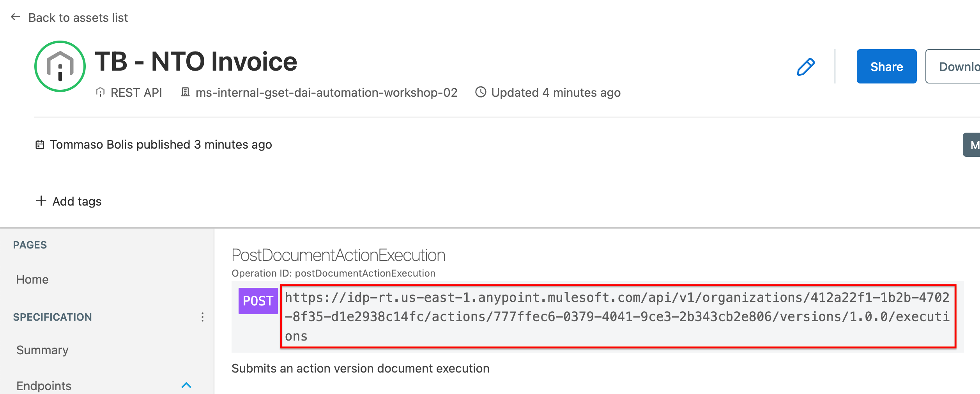Open the Back to assets list link
Image resolution: width=980 pixels, height=394 pixels.
pyautogui.click(x=78, y=18)
